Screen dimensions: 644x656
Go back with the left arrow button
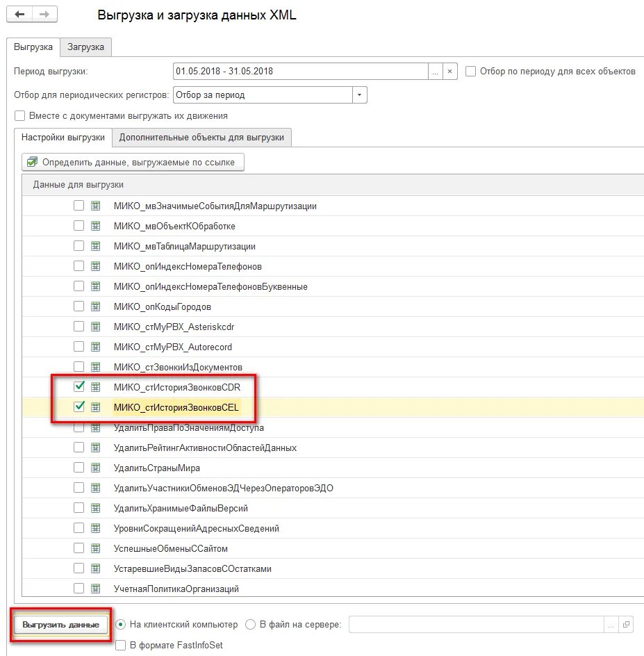(19, 15)
